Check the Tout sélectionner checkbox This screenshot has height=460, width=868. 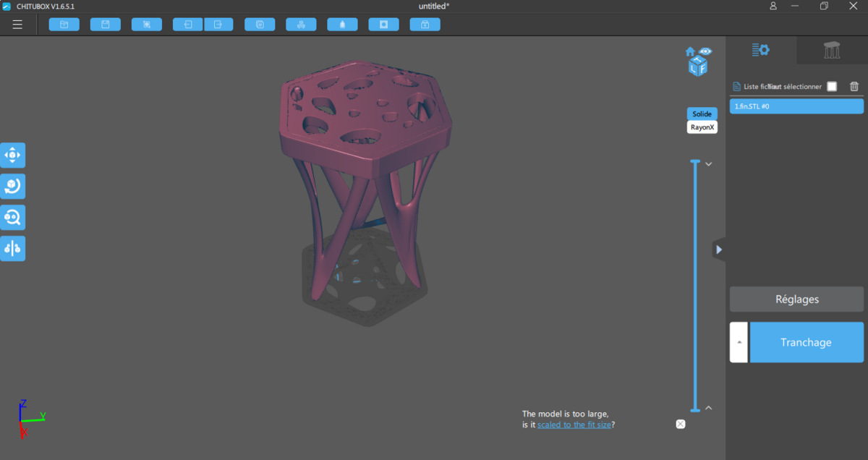coord(832,86)
